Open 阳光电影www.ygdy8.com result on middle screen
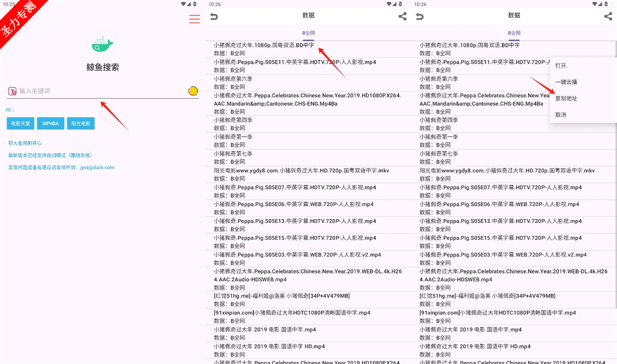The width and height of the screenshot is (617, 364). (308, 174)
